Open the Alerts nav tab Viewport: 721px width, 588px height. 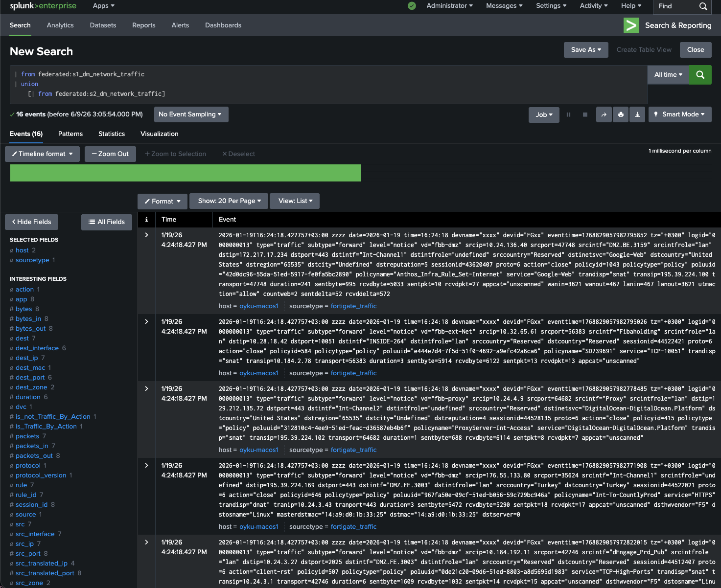[180, 25]
